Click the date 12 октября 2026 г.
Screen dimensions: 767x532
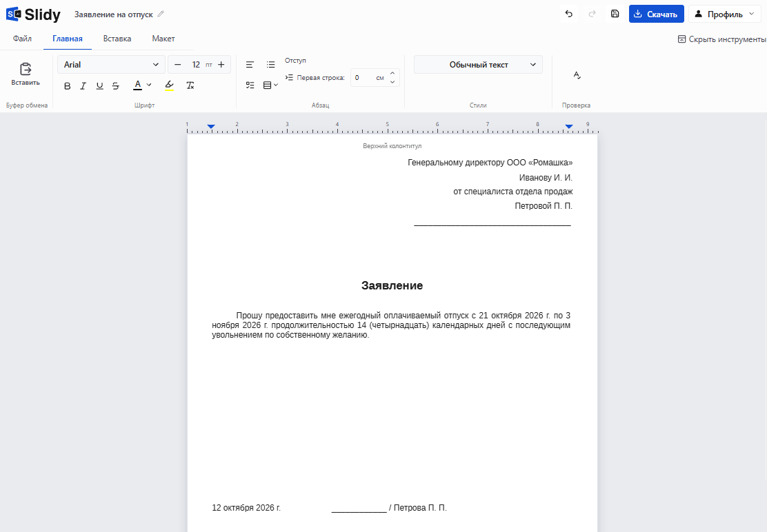[246, 508]
